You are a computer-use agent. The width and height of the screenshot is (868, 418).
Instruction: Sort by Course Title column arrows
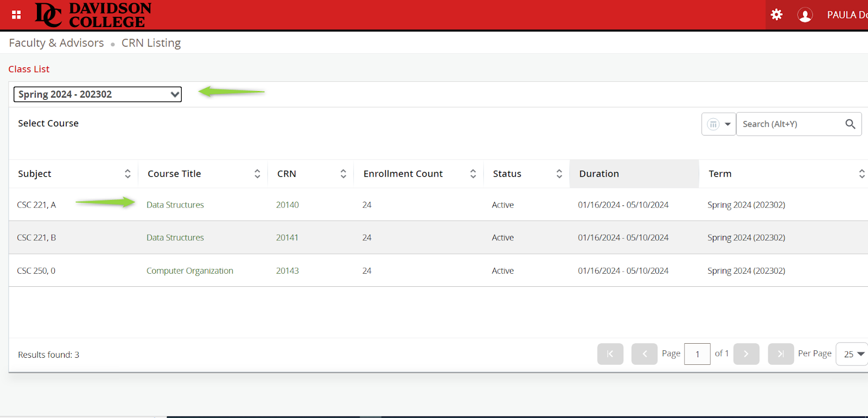[257, 173]
